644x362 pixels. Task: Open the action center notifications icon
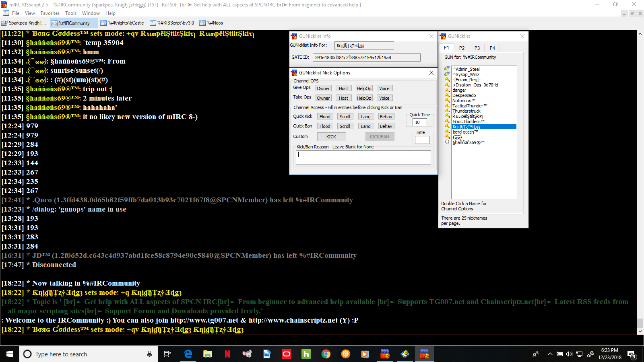[631, 354]
